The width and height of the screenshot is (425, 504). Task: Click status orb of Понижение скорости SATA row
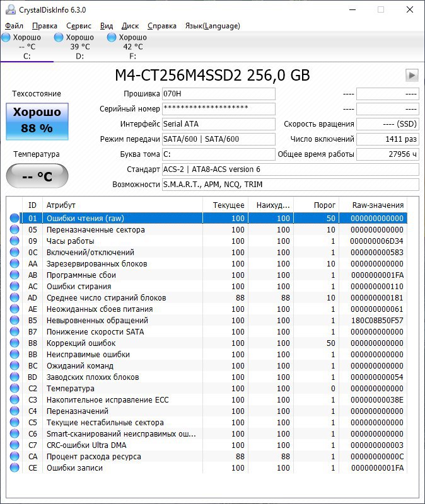coord(15,332)
